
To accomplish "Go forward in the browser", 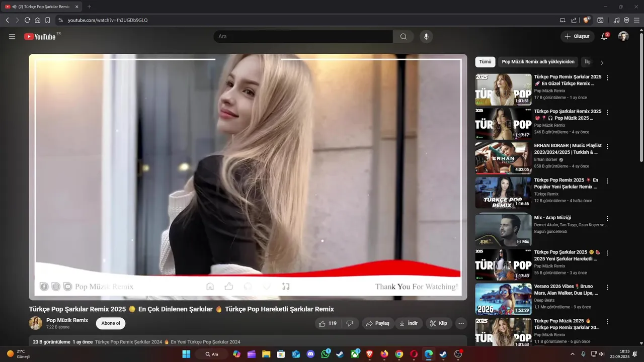I will 17,20.
